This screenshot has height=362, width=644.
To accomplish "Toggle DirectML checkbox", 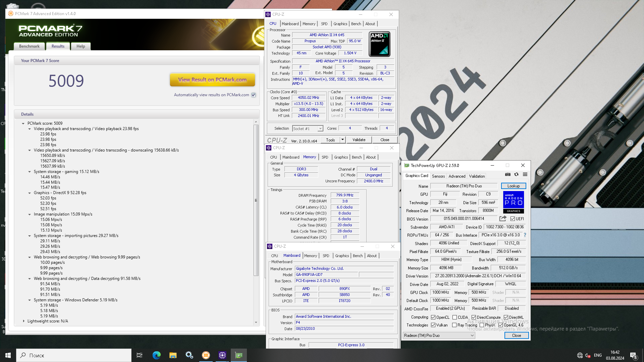I will pos(506,317).
